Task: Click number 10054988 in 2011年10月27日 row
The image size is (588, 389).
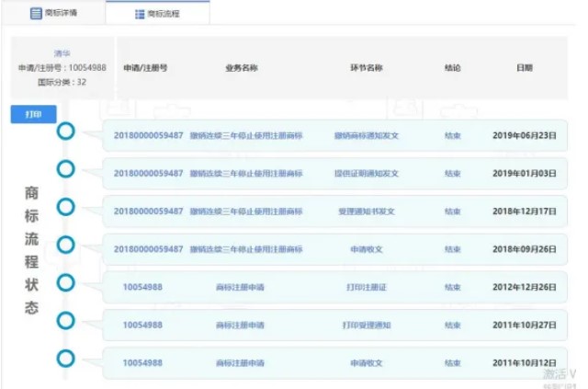Action: (143, 326)
